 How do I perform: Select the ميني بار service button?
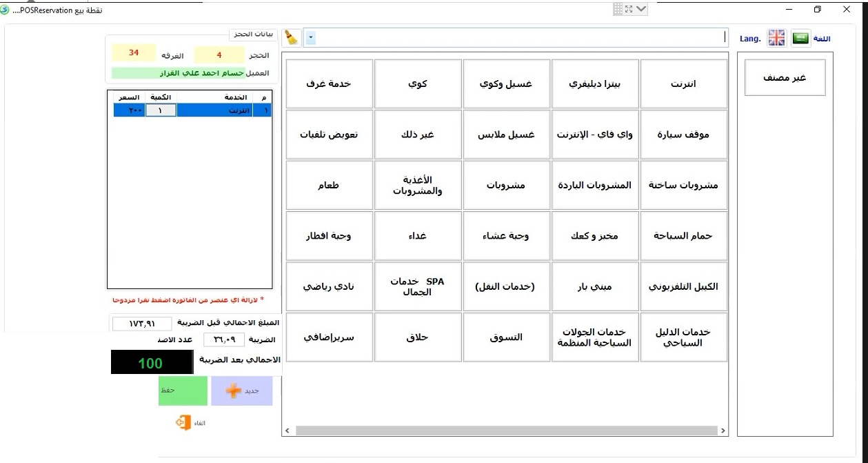[x=595, y=286]
